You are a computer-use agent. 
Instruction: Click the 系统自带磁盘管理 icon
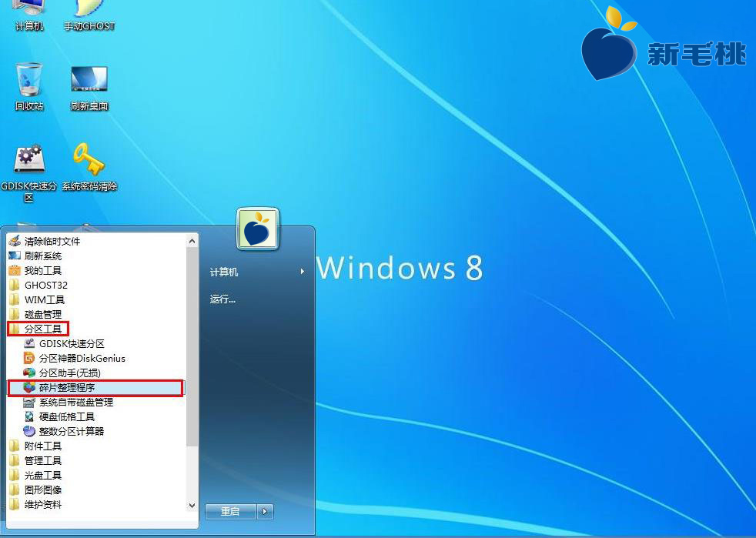[29, 402]
